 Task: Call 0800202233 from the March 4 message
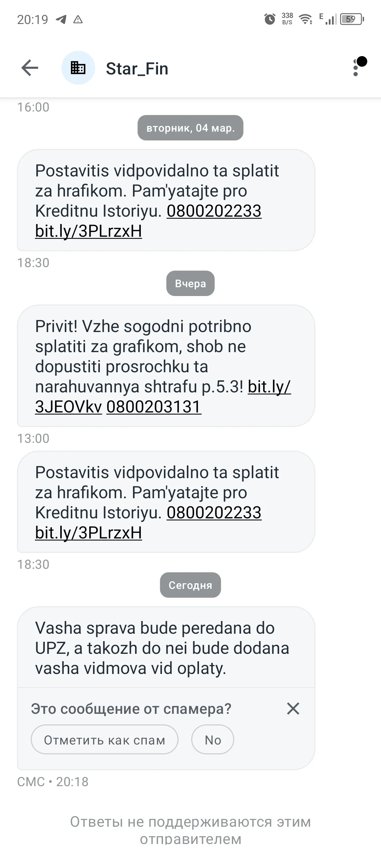214,211
